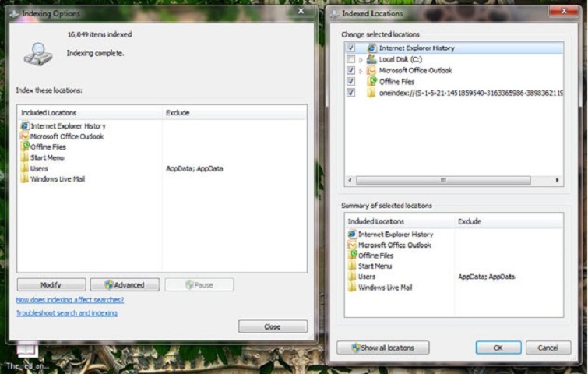
Task: Click Windows Live Mail folder icon in Indexing Options
Action: [x=25, y=179]
